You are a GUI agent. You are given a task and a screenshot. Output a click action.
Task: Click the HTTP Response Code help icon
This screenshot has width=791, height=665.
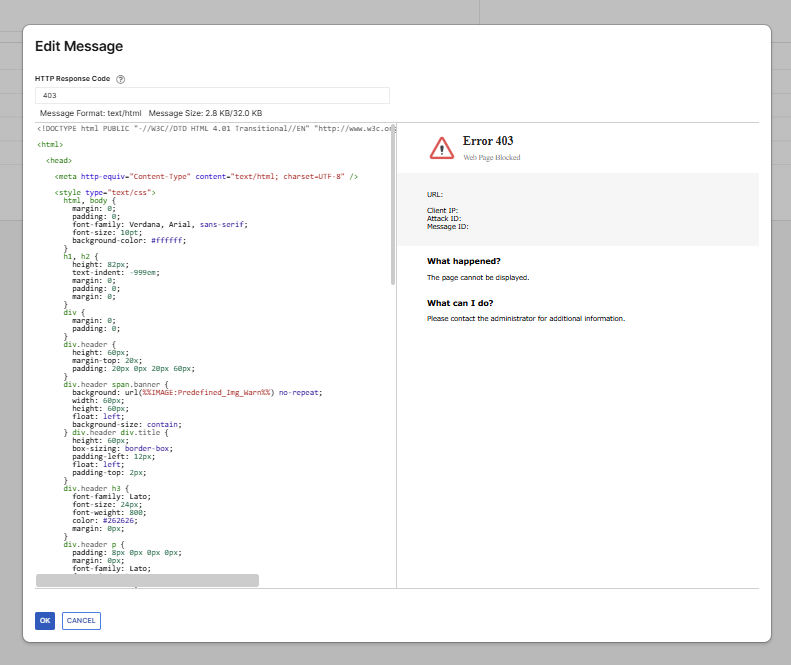[x=120, y=79]
